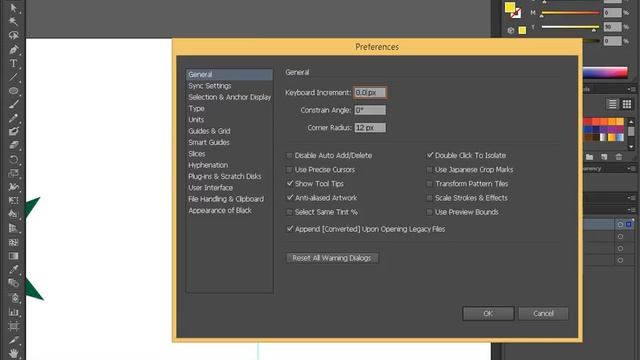The width and height of the screenshot is (640, 360).
Task: Click New Swatch icon in Swatches panel
Action: (x=604, y=157)
